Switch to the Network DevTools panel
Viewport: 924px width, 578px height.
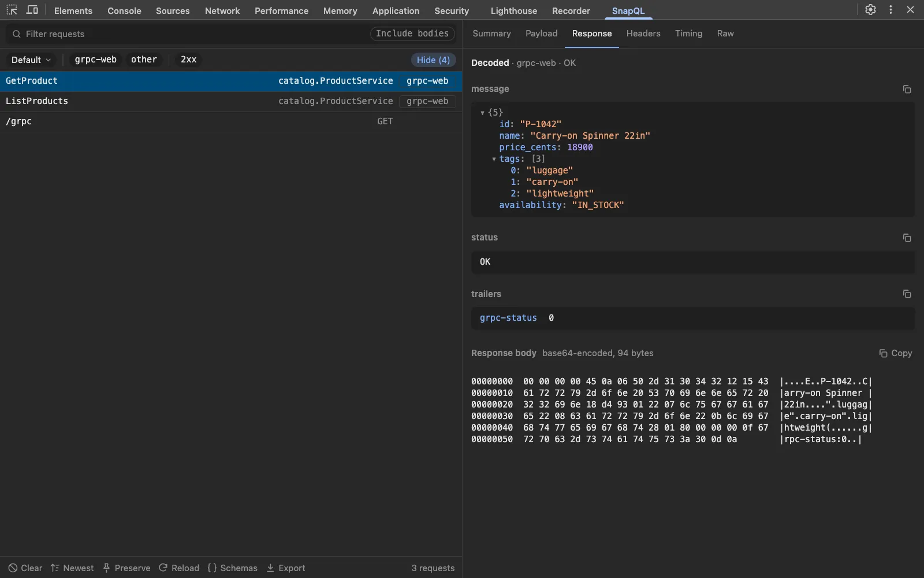click(222, 10)
